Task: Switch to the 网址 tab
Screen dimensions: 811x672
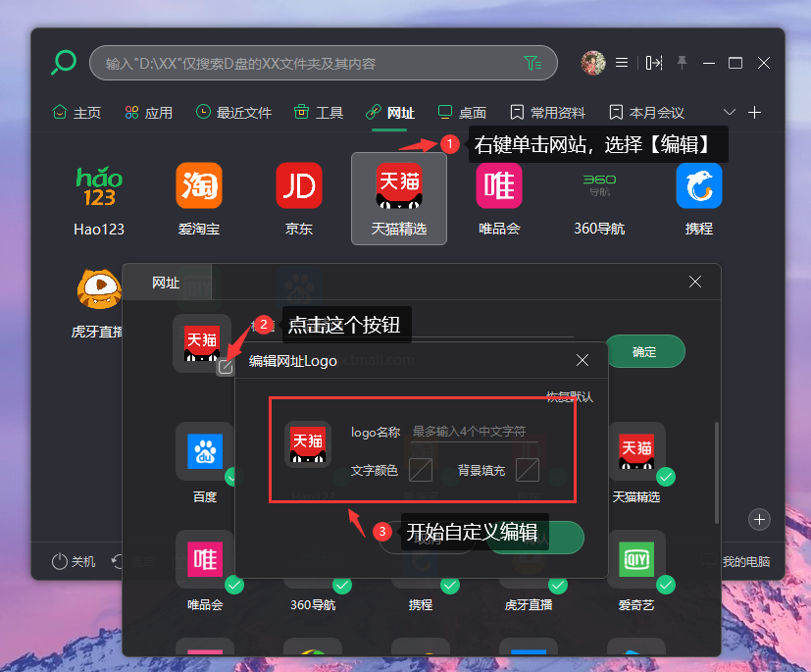Action: 389,112
